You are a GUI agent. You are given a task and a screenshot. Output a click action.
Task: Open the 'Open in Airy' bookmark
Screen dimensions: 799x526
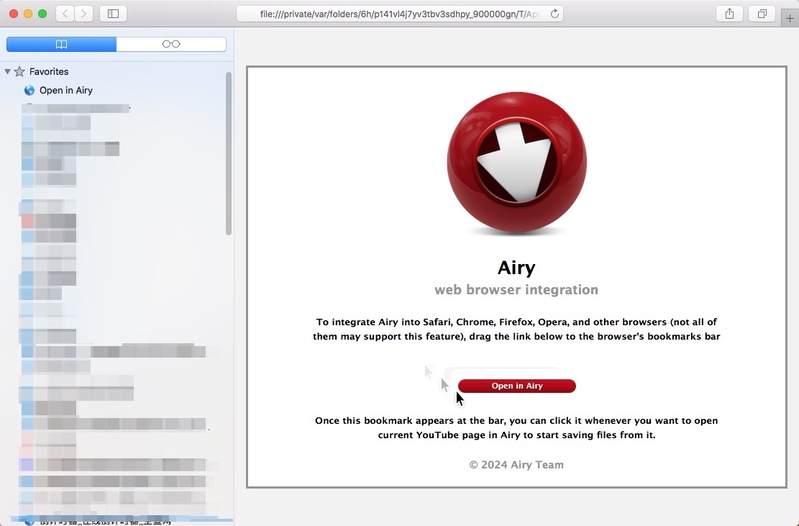pos(66,90)
